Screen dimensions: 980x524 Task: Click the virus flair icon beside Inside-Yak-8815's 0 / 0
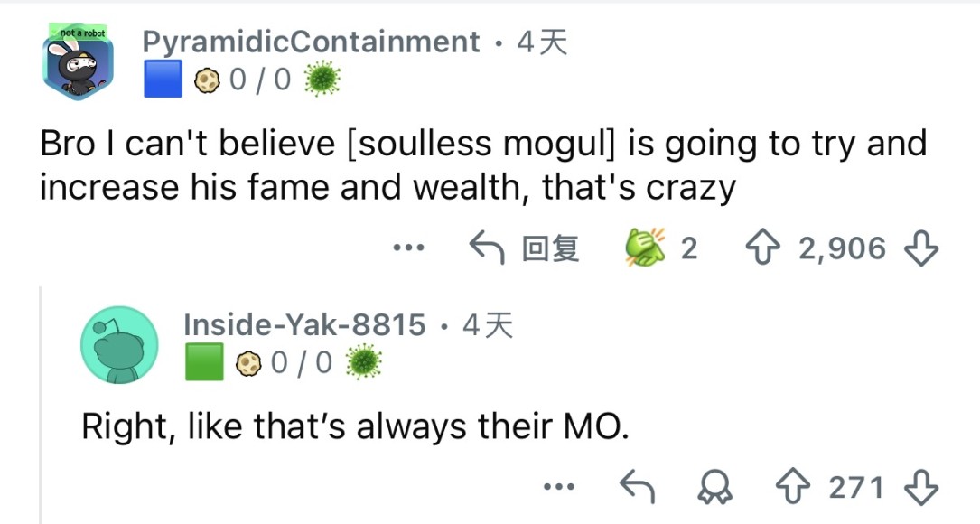364,363
